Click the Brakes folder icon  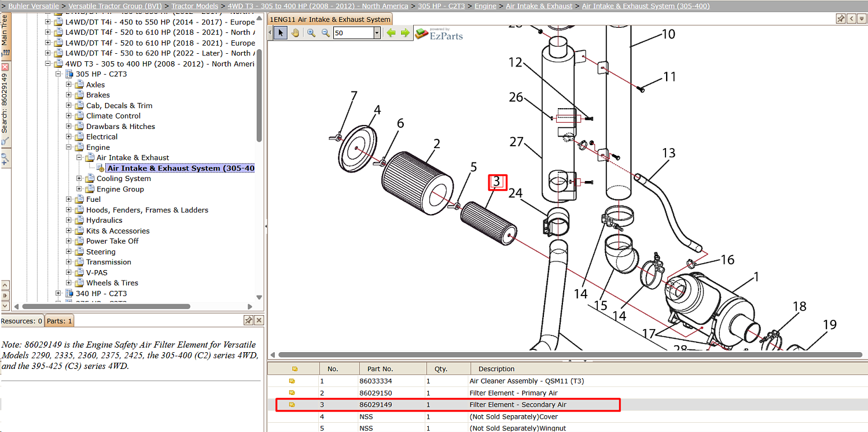80,95
